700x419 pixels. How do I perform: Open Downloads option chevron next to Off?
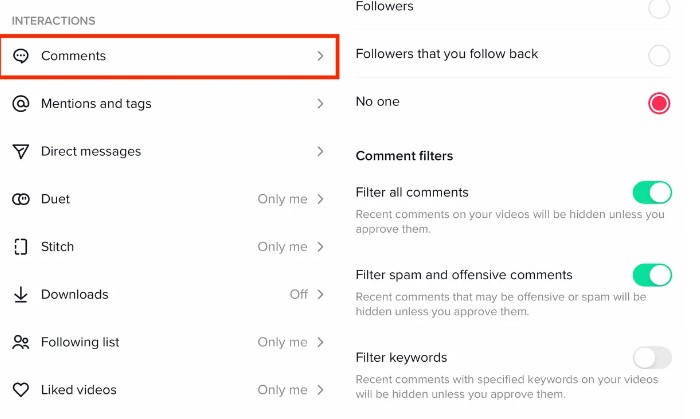320,295
